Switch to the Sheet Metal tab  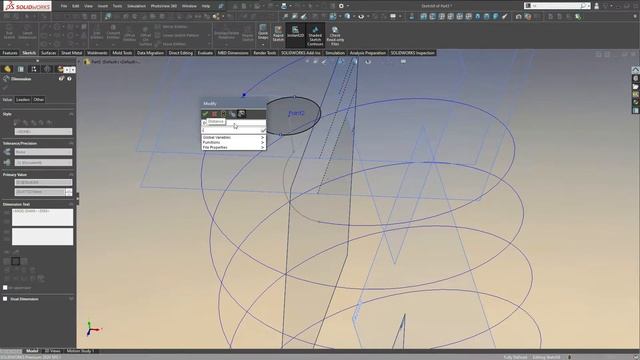(71, 53)
